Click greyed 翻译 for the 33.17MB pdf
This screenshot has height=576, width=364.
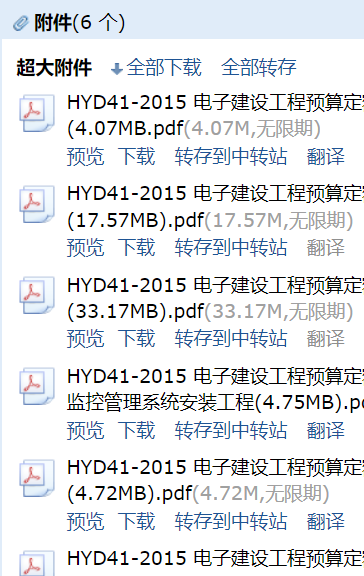[326, 338]
